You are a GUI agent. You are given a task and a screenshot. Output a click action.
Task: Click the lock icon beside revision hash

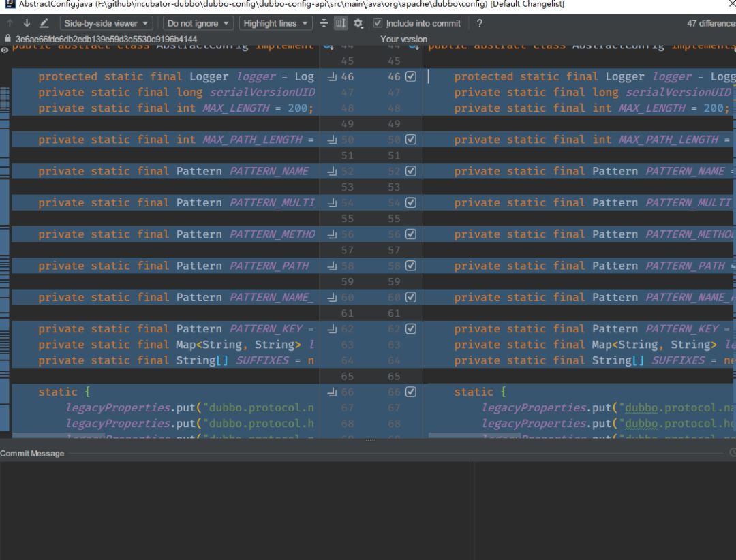point(7,38)
